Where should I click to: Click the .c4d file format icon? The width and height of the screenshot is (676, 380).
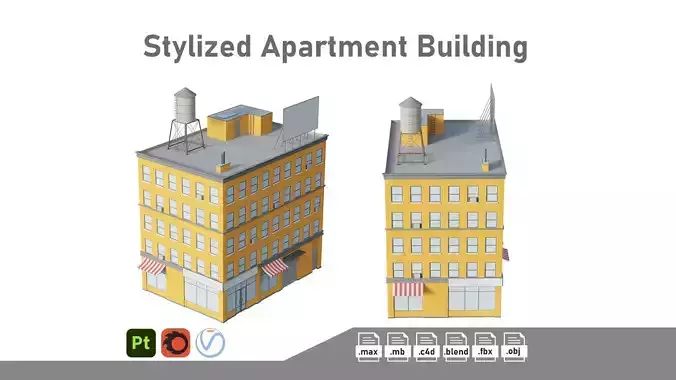tap(426, 346)
